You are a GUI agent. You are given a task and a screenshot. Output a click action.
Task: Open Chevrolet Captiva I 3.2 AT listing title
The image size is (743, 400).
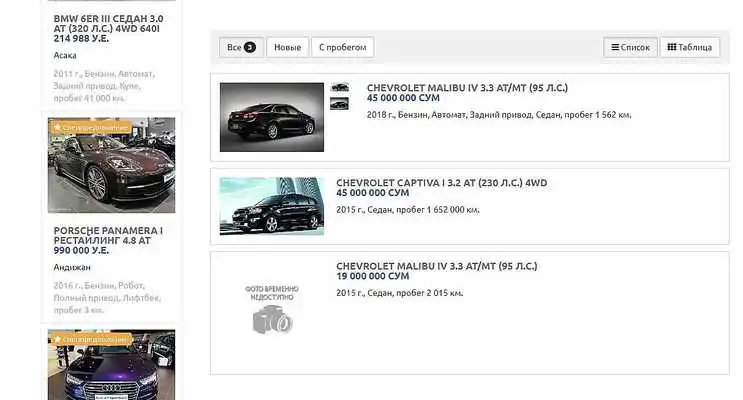(441, 183)
